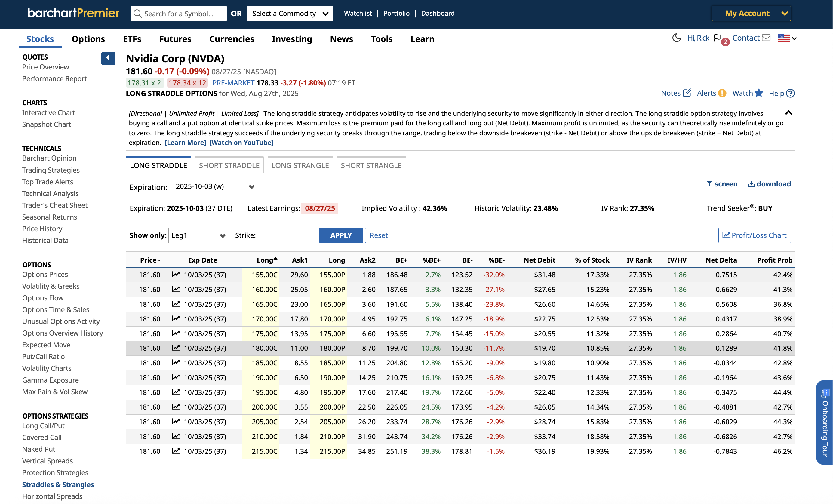The image size is (833, 504).
Task: Open the Futures main menu
Action: point(175,39)
